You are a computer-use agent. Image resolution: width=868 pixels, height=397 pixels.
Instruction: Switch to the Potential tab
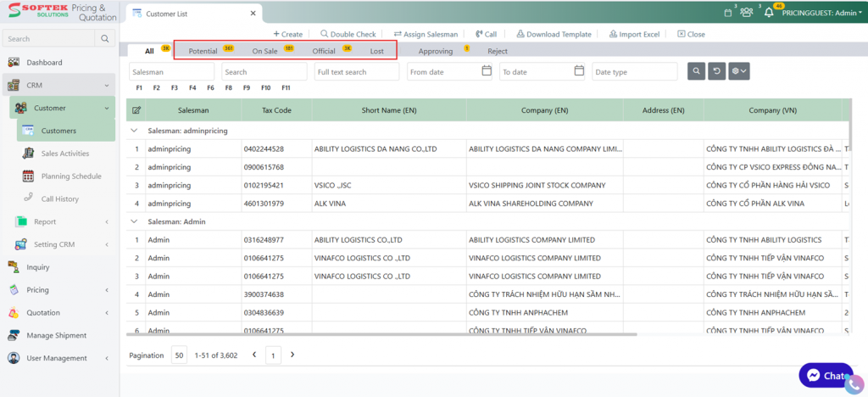point(203,51)
